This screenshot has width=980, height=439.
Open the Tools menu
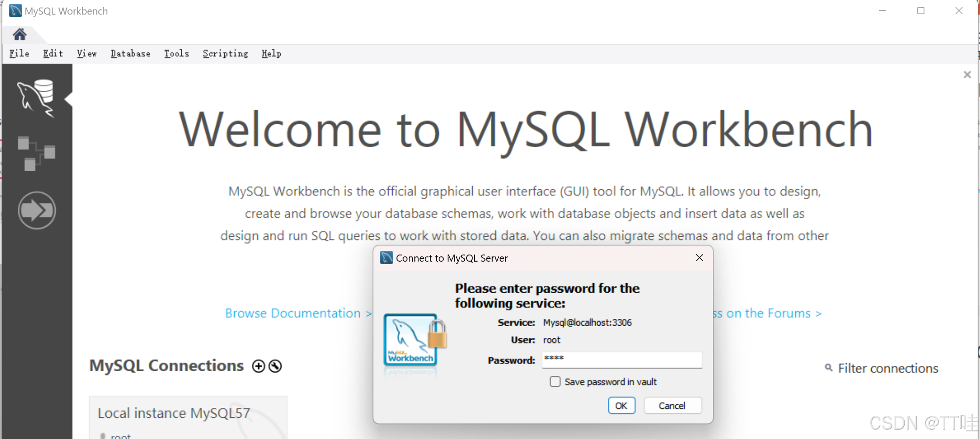(177, 54)
